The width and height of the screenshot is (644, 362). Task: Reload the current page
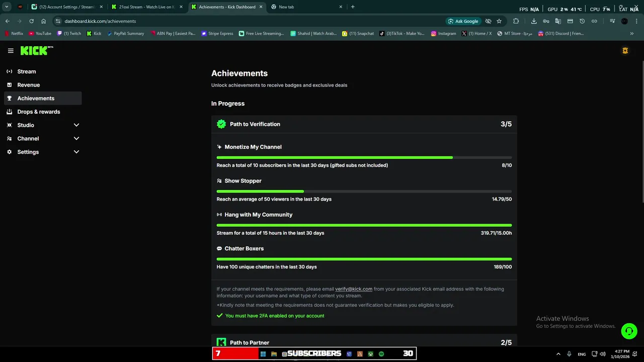pyautogui.click(x=31, y=21)
